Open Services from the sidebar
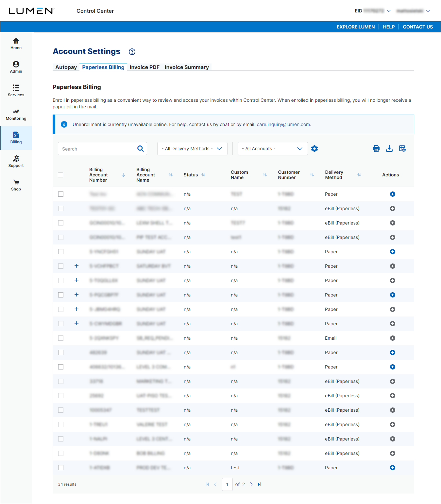This screenshot has width=441, height=504. pos(16,91)
